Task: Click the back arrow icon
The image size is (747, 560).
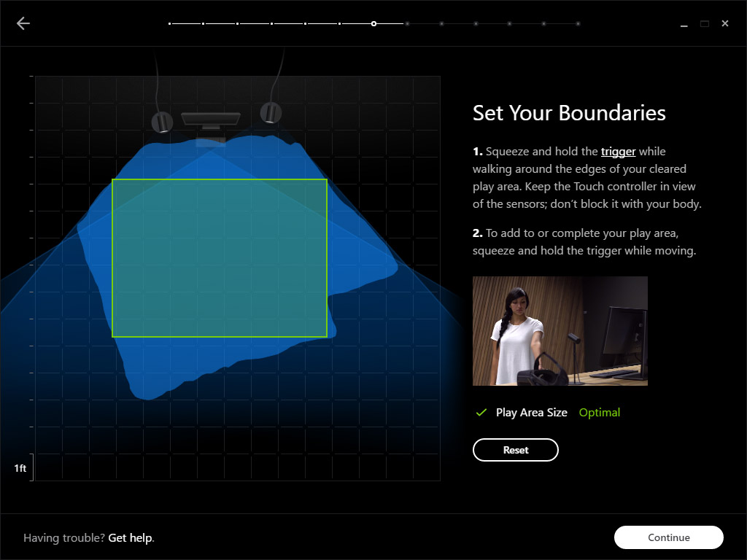Action: pos(23,23)
